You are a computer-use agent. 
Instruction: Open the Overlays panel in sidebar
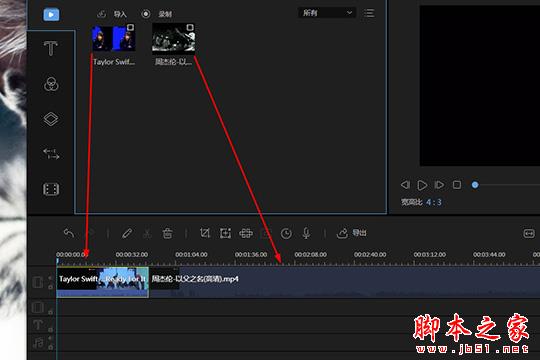click(x=51, y=119)
